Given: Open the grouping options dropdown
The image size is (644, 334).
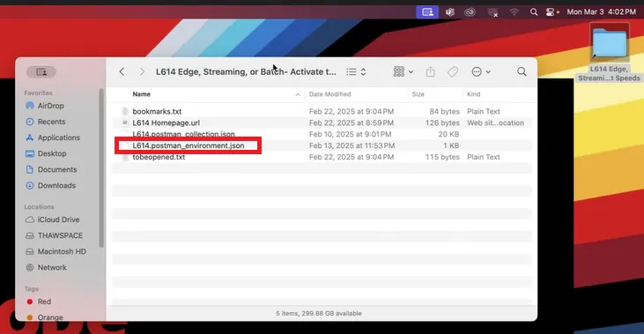Looking at the screenshot, I should [403, 72].
